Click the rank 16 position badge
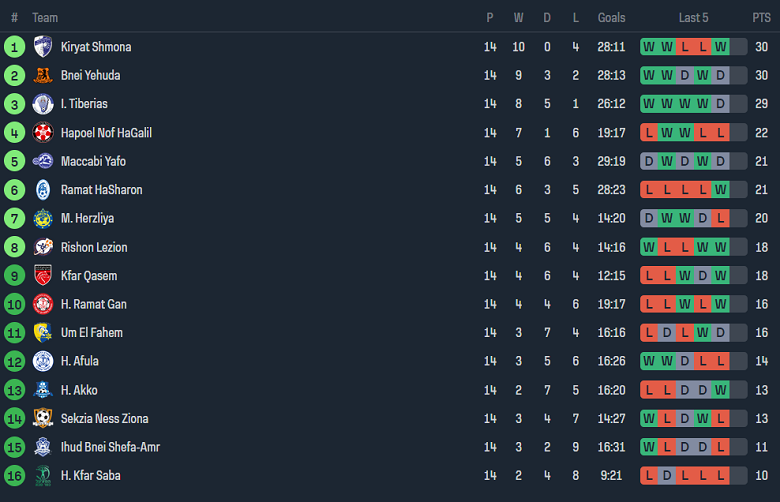Screen dimensions: 780x502 pos(14,476)
